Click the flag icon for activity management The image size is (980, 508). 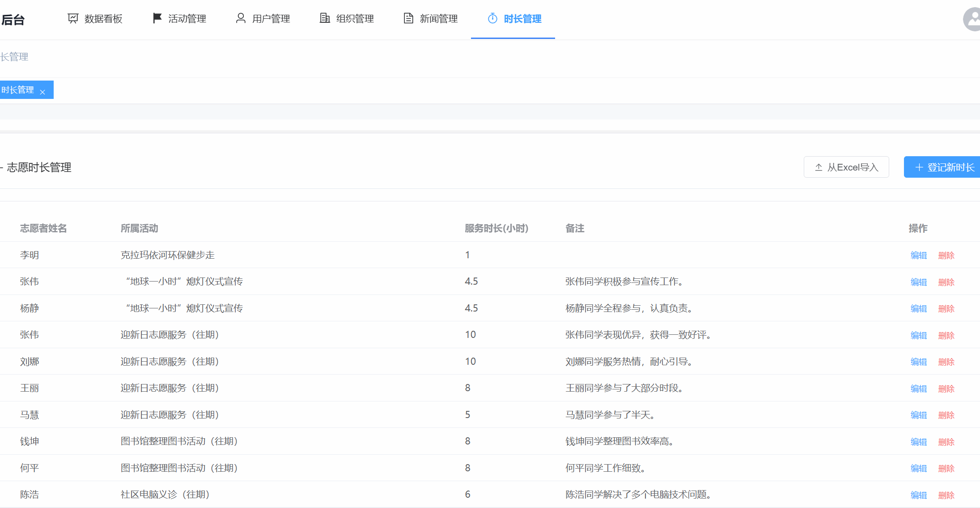point(157,18)
